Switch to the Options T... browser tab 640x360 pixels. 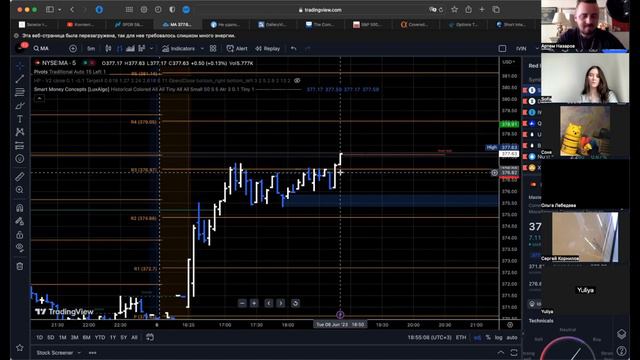464,24
